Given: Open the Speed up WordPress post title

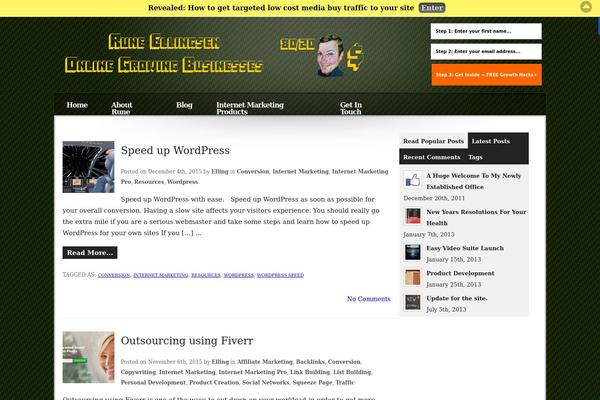Looking at the screenshot, I should [x=175, y=150].
